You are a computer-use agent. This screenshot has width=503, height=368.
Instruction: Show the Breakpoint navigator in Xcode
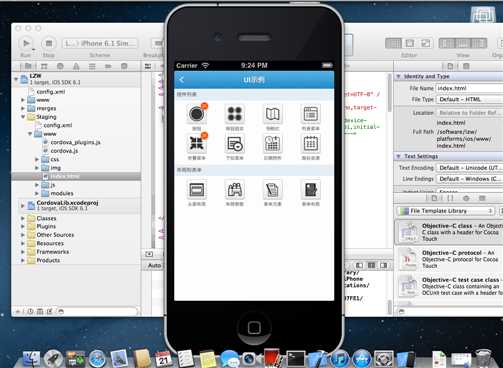click(x=108, y=66)
